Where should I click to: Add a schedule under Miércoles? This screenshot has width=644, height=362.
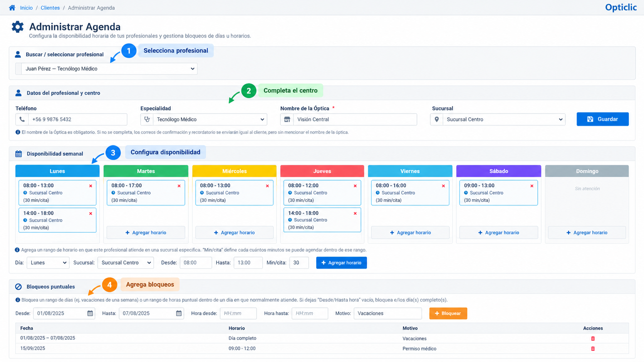(234, 233)
